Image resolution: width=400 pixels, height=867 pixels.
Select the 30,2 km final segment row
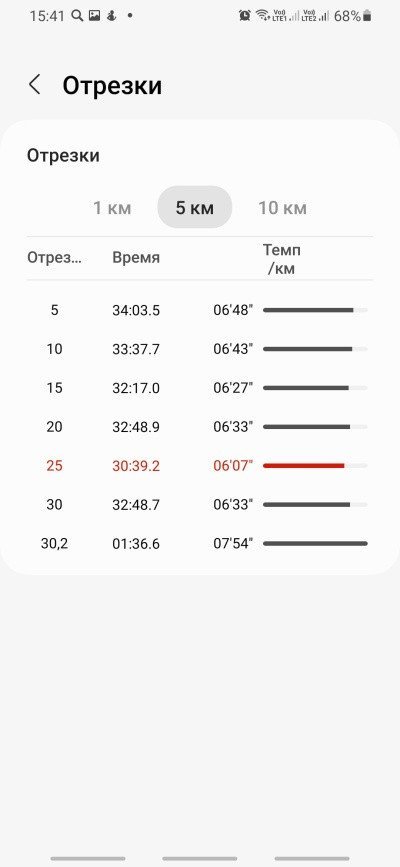pyautogui.click(x=200, y=544)
